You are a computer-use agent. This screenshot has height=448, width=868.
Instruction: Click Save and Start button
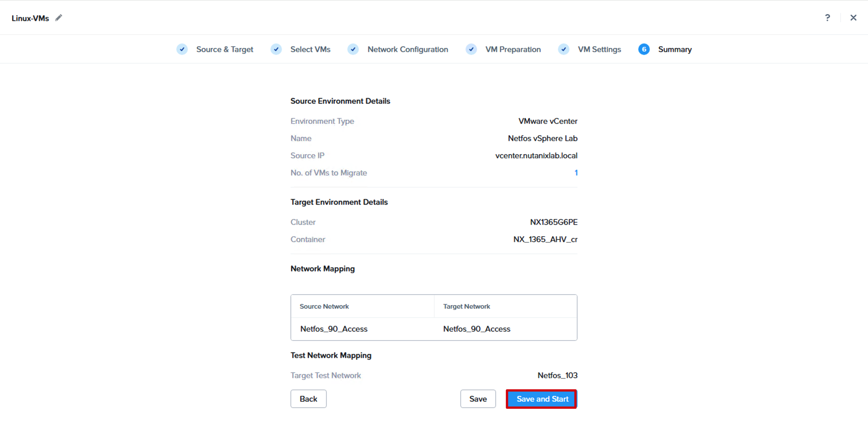point(542,399)
